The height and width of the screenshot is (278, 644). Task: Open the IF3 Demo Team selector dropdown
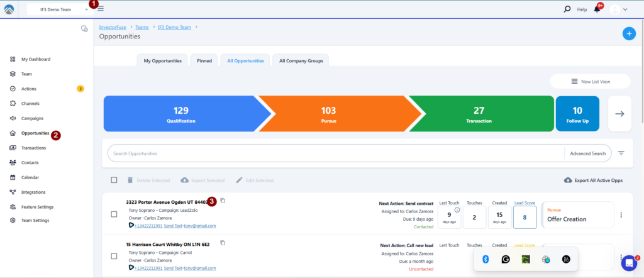60,9
